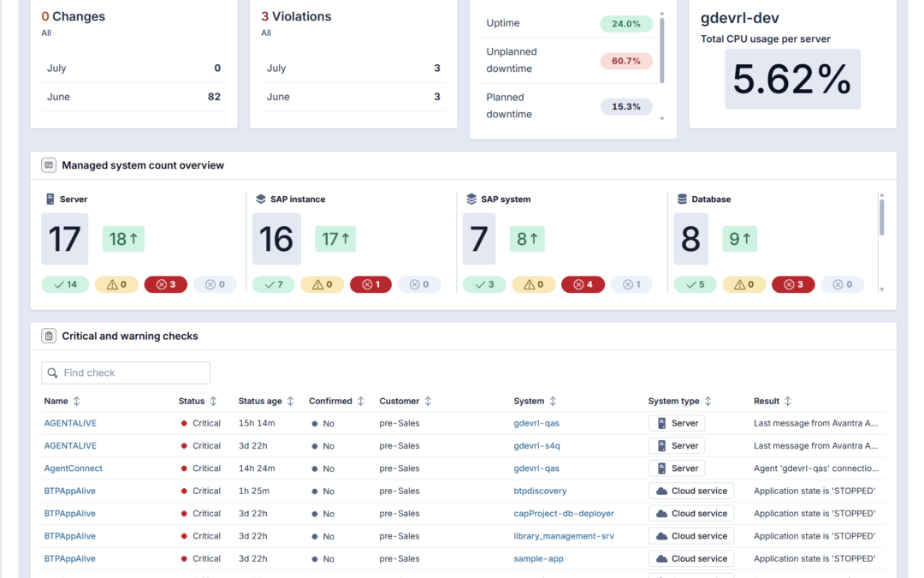Screen dimensions: 924x578
Task: Sort the table by System column
Action: click(x=553, y=401)
